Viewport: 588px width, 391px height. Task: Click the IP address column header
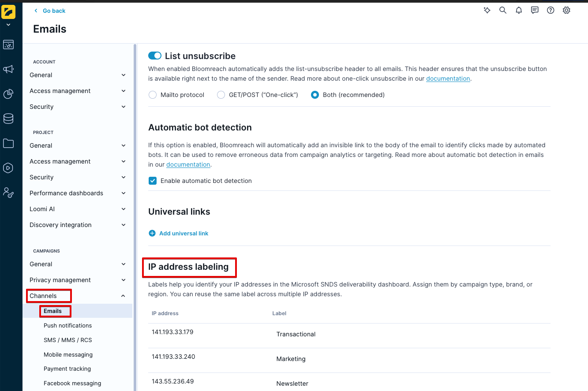point(165,313)
